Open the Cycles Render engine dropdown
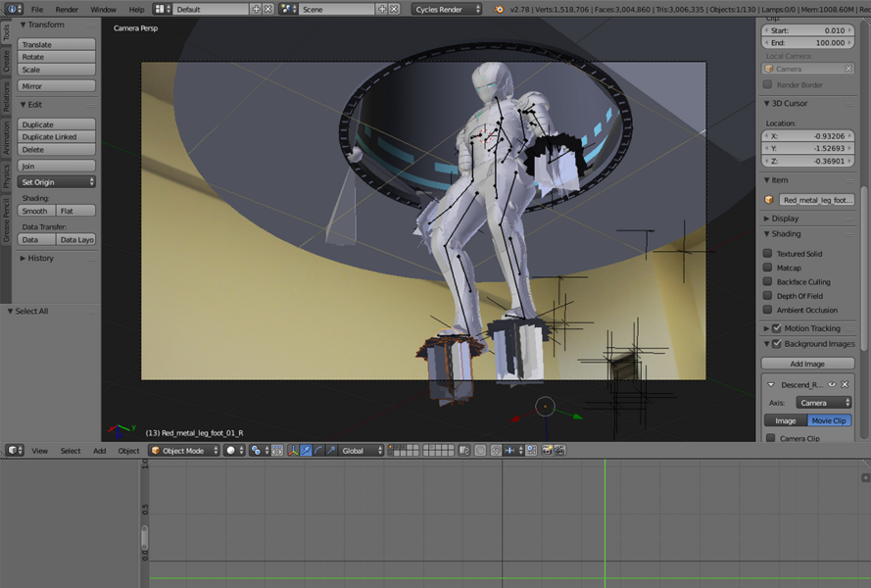This screenshot has height=588, width=871. click(x=447, y=9)
